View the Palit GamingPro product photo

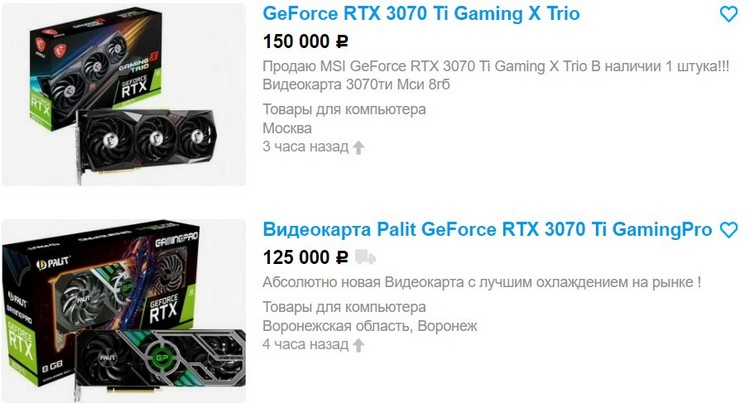[x=124, y=311]
